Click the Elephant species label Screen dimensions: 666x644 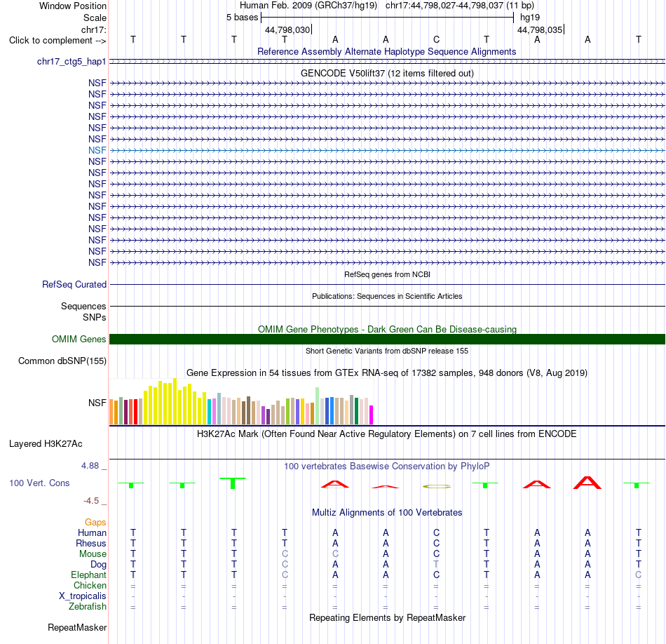coord(88,575)
